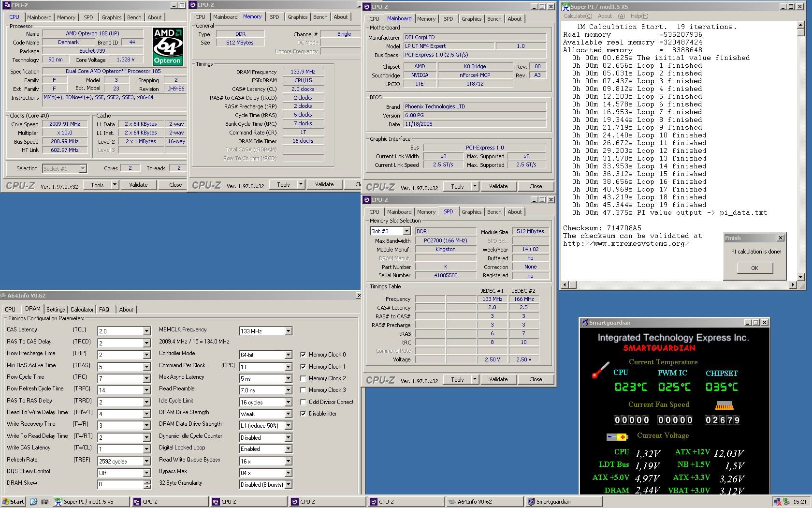The height and width of the screenshot is (508, 812).
Task: Open the Calculate menu in Super PI
Action: tap(578, 16)
